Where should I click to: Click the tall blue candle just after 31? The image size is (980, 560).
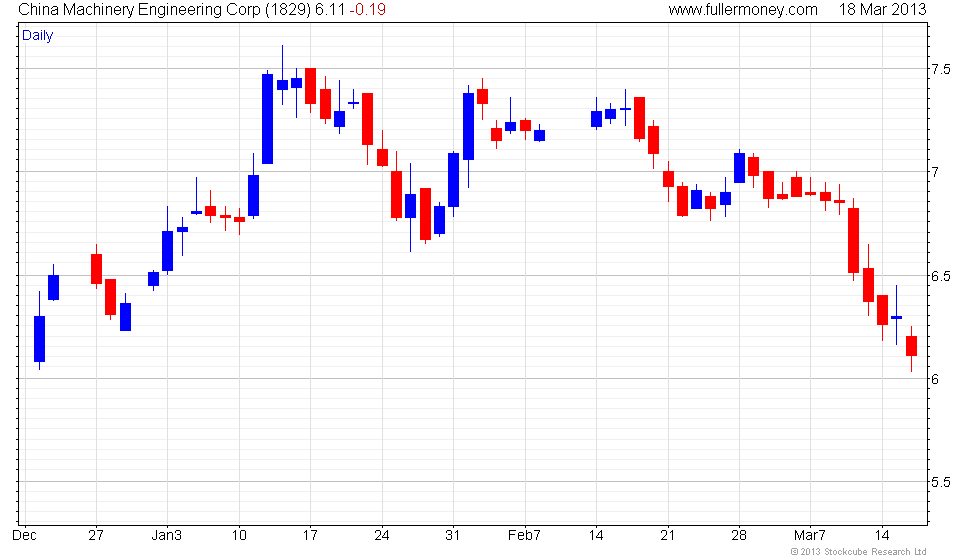pos(468,127)
